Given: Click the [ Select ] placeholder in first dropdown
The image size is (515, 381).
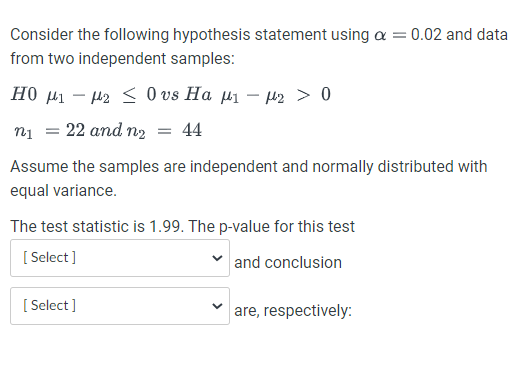Looking at the screenshot, I should pos(50,257).
